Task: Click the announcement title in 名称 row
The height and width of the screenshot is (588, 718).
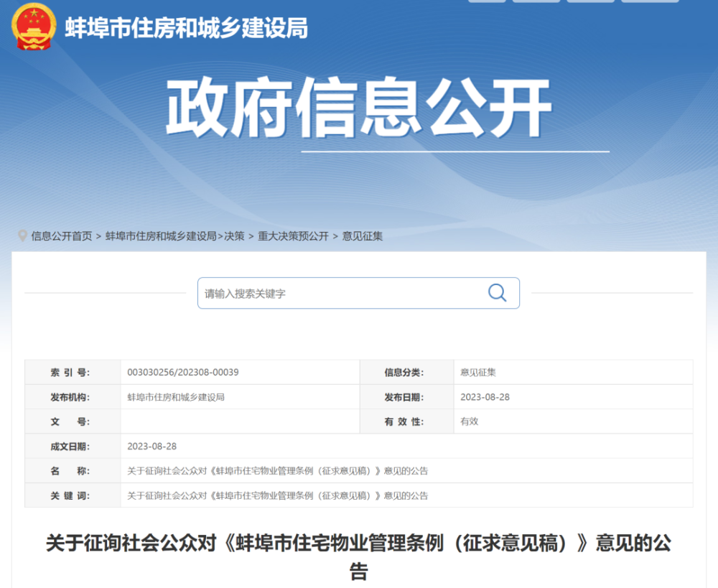Action: point(277,471)
